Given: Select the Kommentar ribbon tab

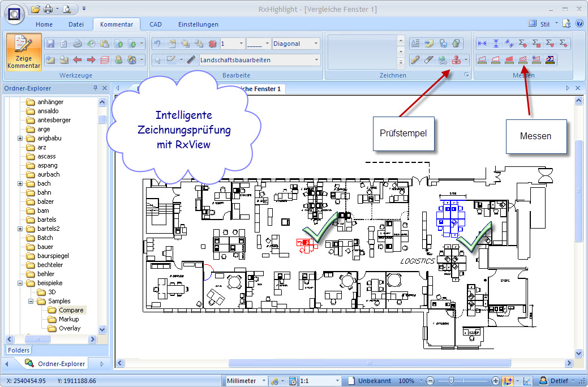Looking at the screenshot, I should (117, 24).
